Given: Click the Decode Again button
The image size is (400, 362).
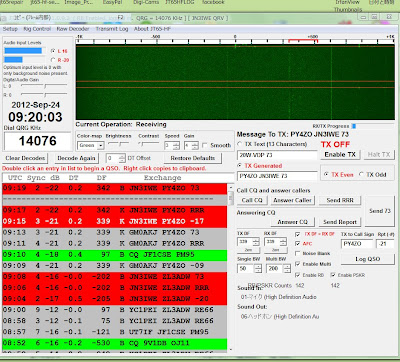Looking at the screenshot, I should [x=76, y=158].
